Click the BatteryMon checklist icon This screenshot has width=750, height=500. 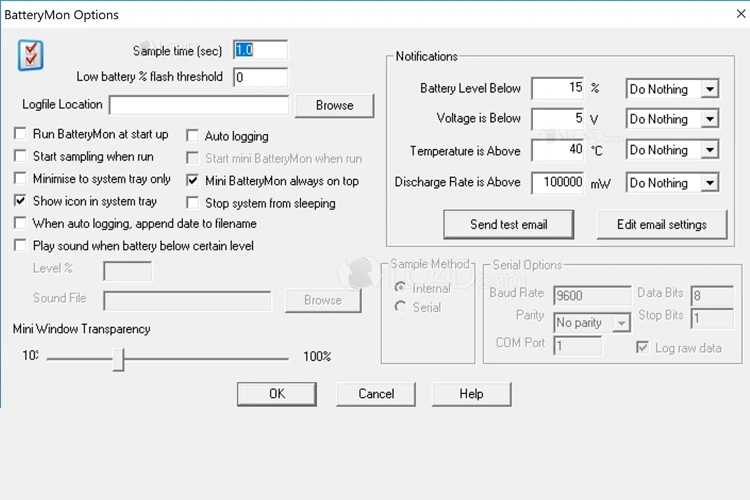coord(31,55)
